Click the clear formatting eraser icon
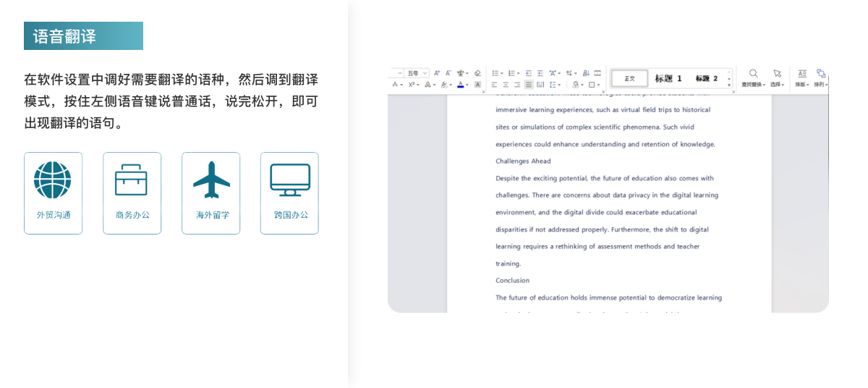The width and height of the screenshot is (868, 388). pyautogui.click(x=477, y=73)
